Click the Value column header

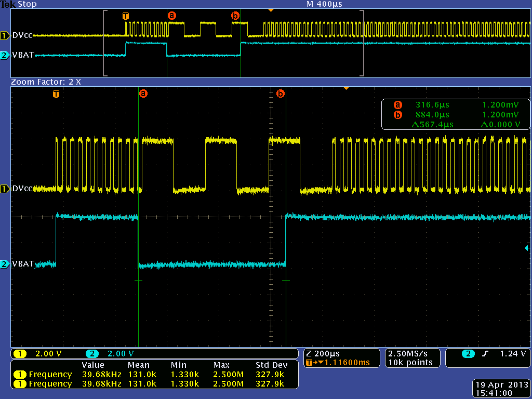point(93,365)
